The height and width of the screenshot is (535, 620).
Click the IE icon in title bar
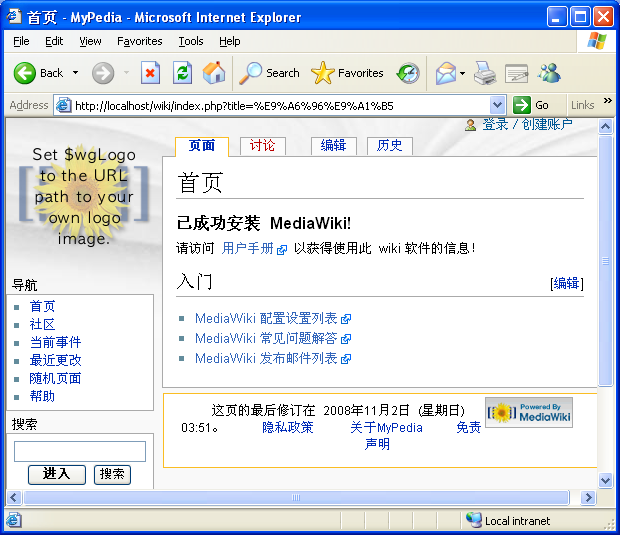(14, 17)
